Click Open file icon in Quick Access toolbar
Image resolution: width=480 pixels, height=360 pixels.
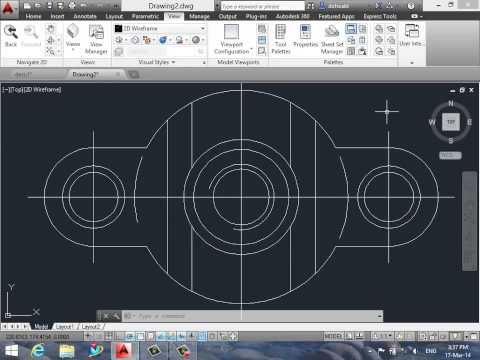37,6
